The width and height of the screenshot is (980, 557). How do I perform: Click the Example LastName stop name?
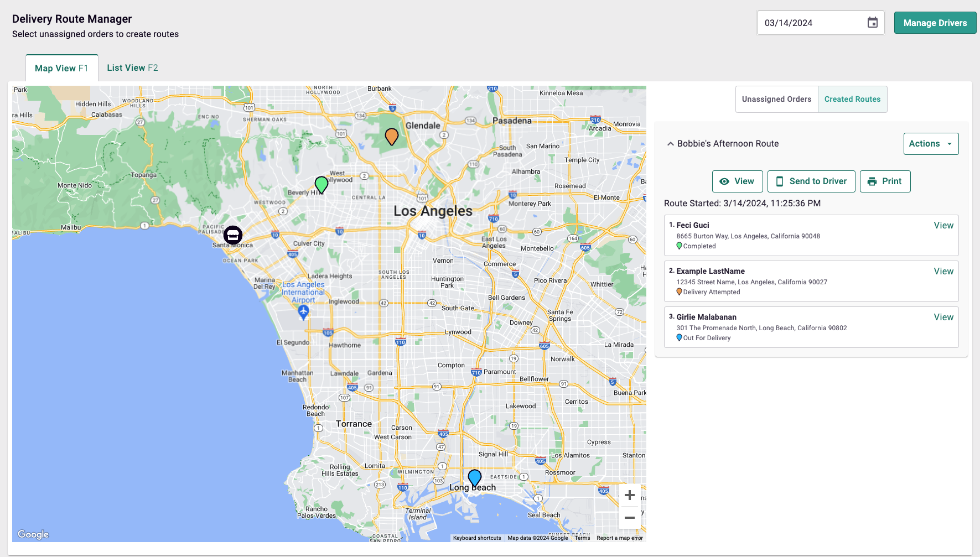[711, 271]
